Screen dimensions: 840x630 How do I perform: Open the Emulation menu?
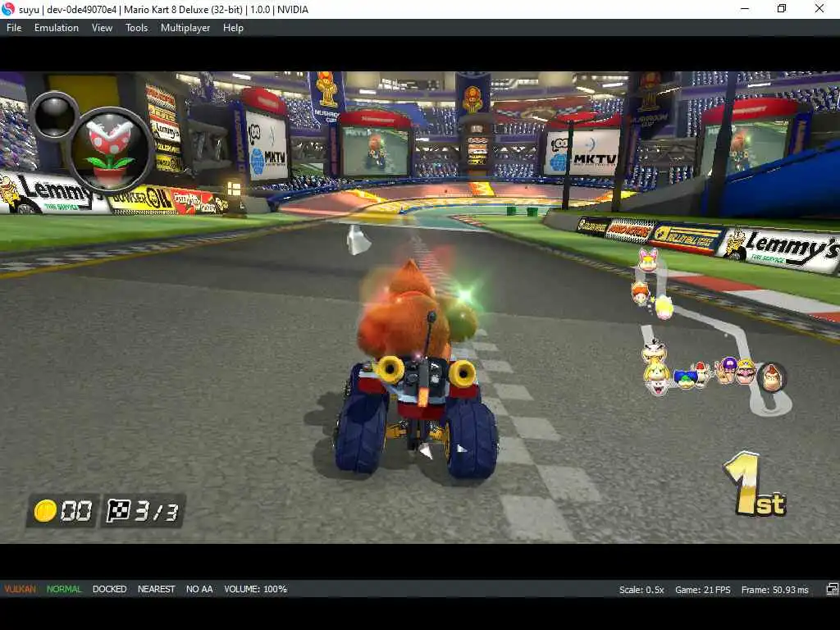point(57,28)
